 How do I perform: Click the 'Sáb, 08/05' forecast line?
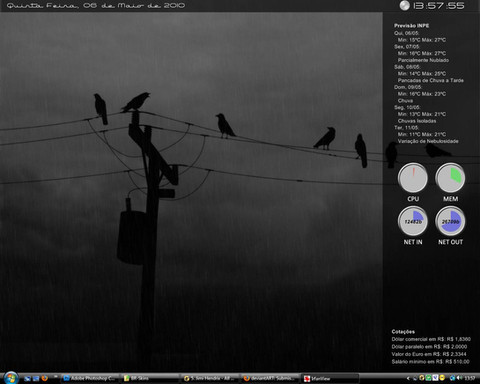[407, 67]
